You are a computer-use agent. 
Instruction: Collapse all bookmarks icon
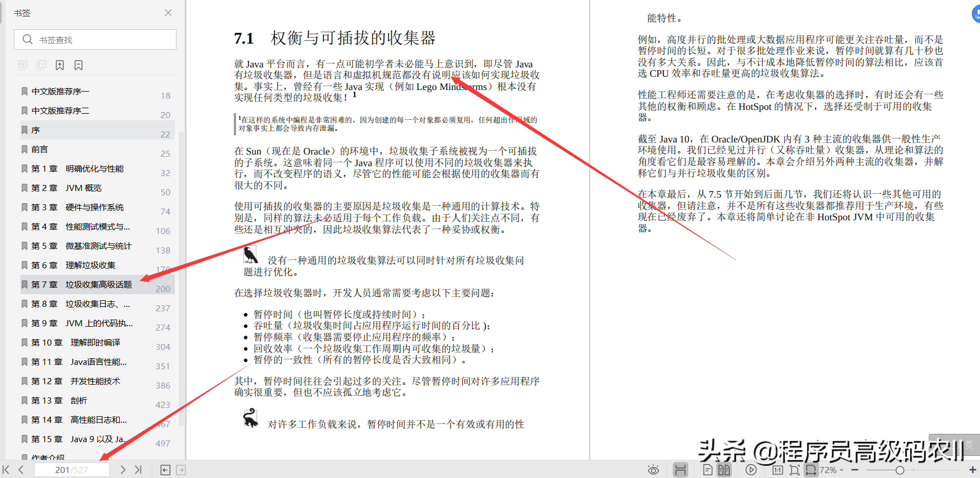pyautogui.click(x=41, y=65)
